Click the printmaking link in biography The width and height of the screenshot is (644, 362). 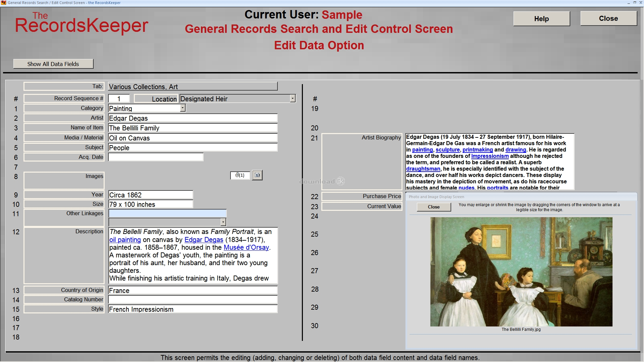478,149
